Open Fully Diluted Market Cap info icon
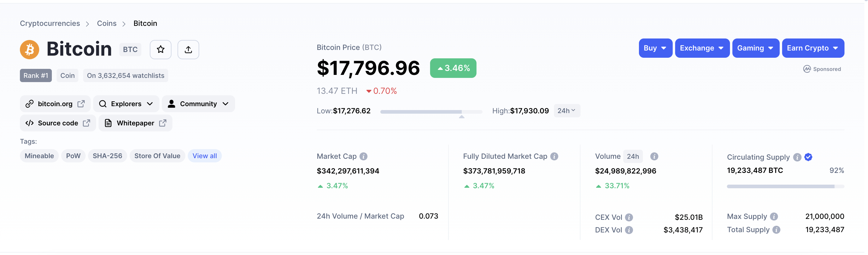 (554, 156)
